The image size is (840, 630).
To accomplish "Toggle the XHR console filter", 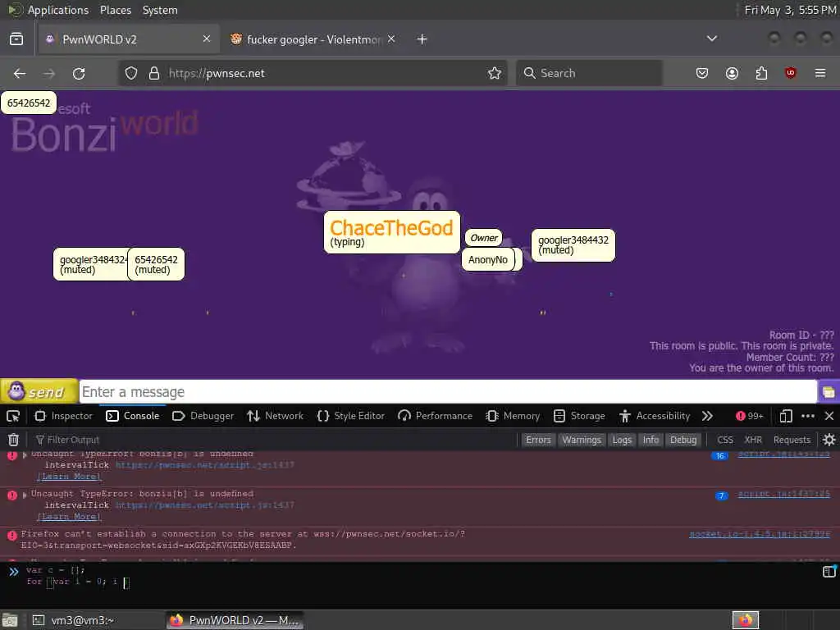I will [753, 440].
